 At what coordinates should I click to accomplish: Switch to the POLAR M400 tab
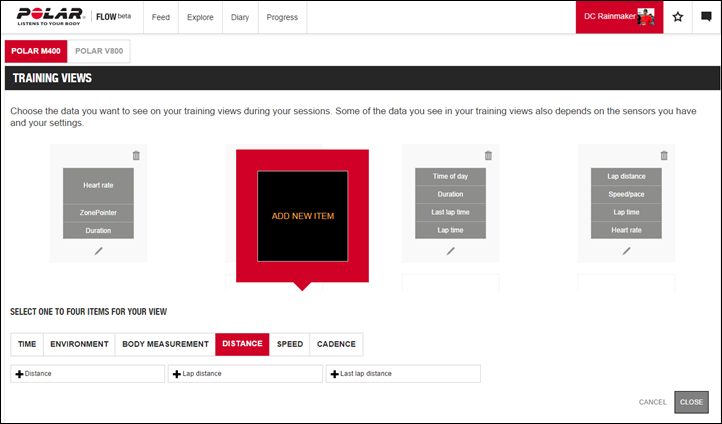click(36, 51)
